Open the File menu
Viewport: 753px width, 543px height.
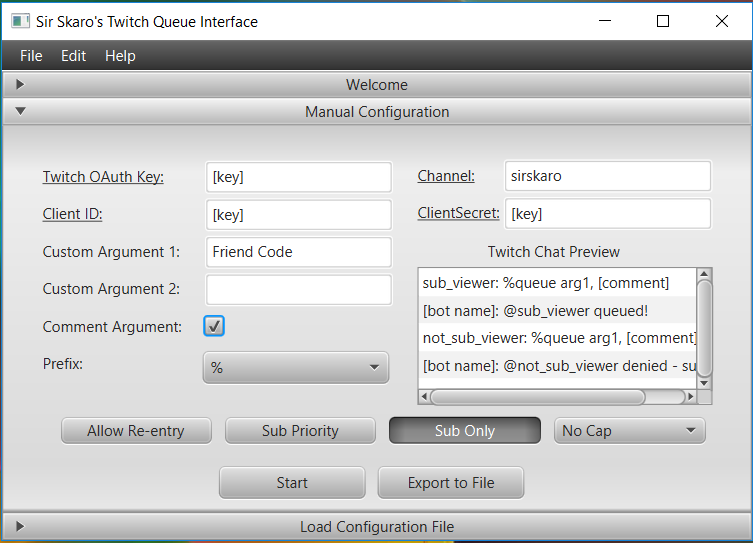31,56
